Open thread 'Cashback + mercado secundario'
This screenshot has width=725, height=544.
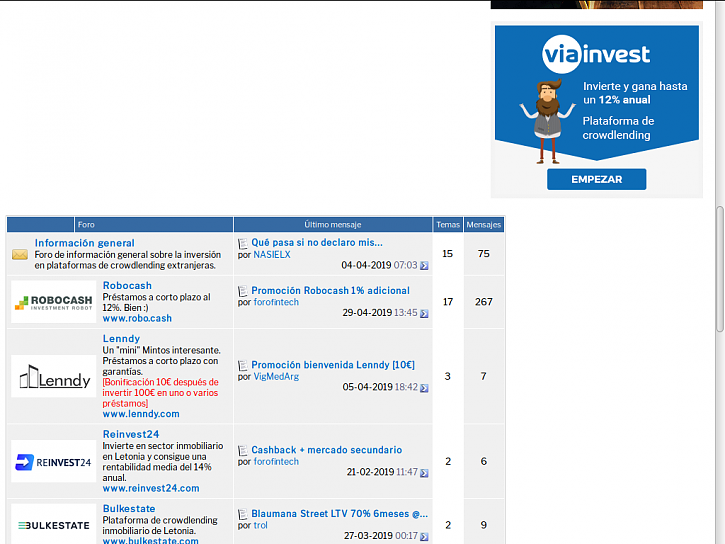(326, 450)
